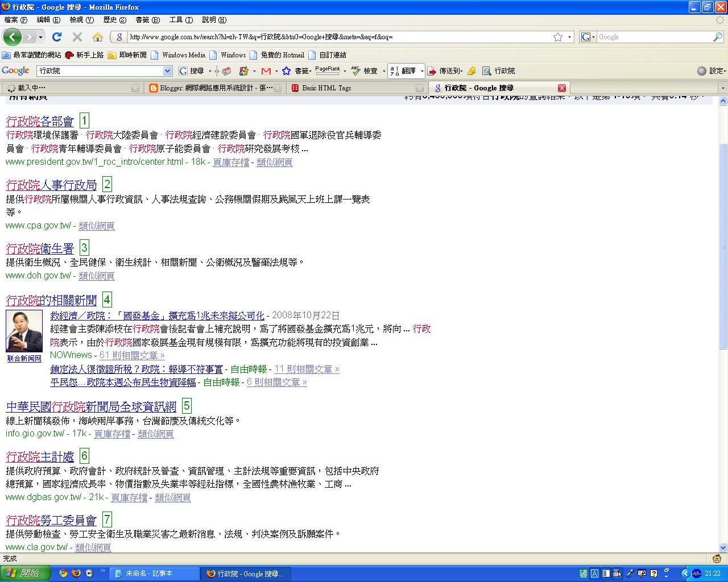Click the Firefox Google search field
The width and height of the screenshot is (728, 582).
654,37
